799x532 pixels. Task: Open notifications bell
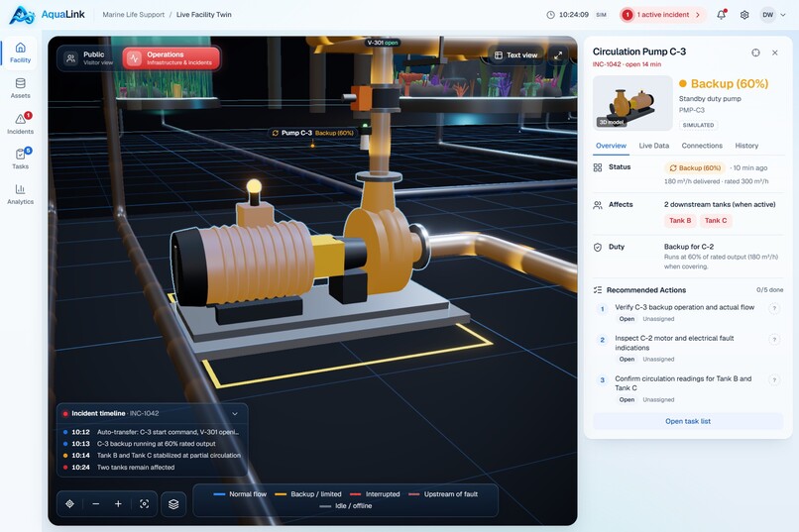721,15
